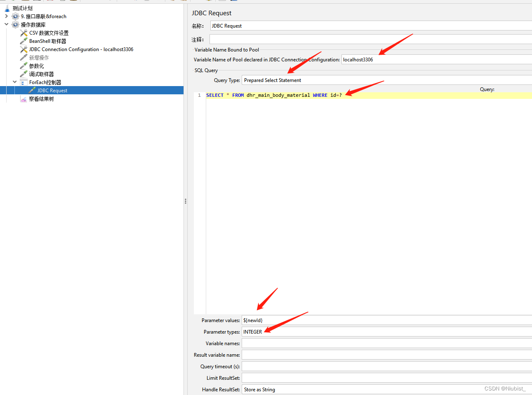Screen dimensions: 532x395
Task: Expand the 9. 接口串联&foreach node
Action: pyautogui.click(x=6, y=16)
